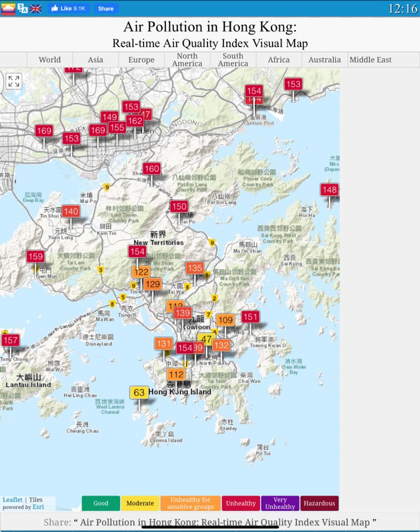Viewport: 420px width, 532px height.
Task: Select the yellow 47 AQI marker
Action: pos(206,339)
